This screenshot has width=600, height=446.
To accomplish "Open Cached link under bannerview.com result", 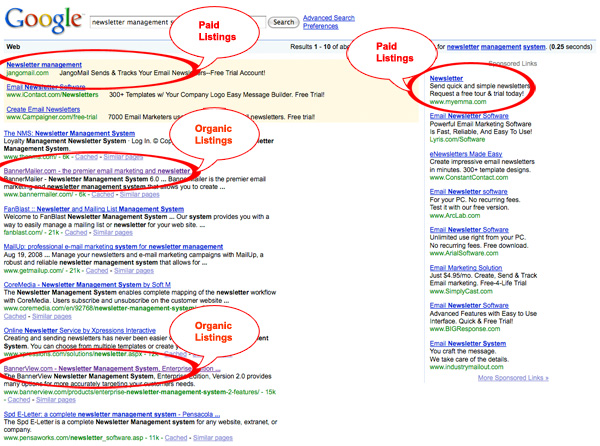I will click(19, 400).
